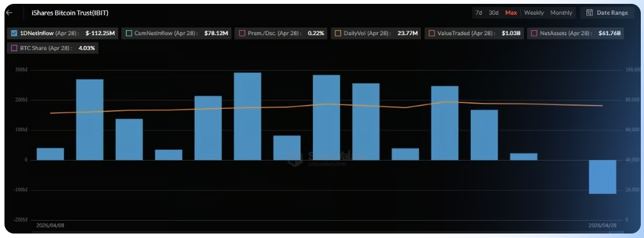Enable the Prem./Dsc. checkbox

pos(242,33)
